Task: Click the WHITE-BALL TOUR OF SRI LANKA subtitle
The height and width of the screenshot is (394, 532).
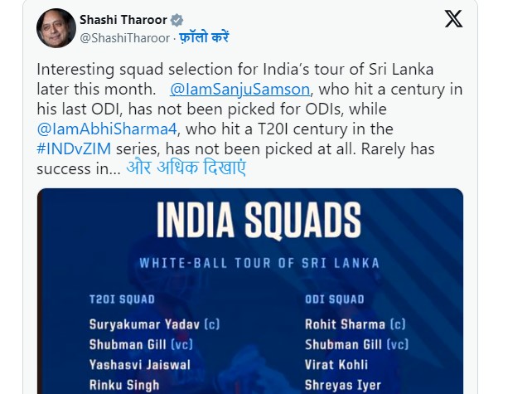Action: click(259, 263)
